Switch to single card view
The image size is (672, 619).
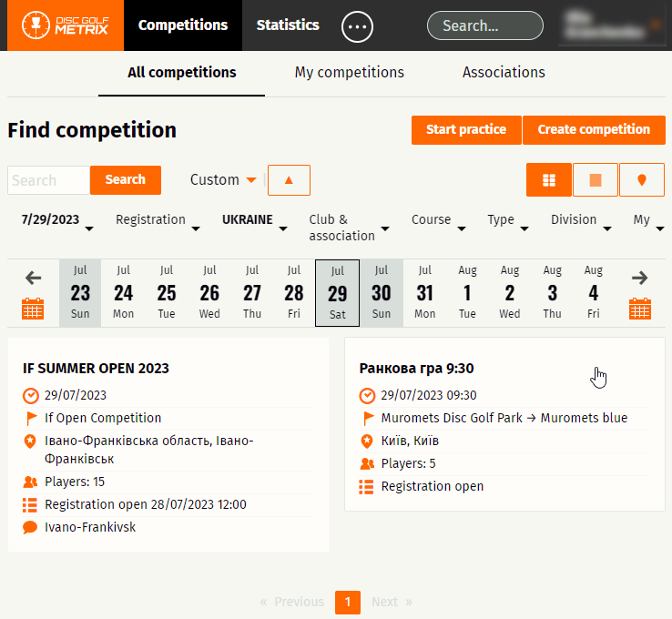pos(596,180)
